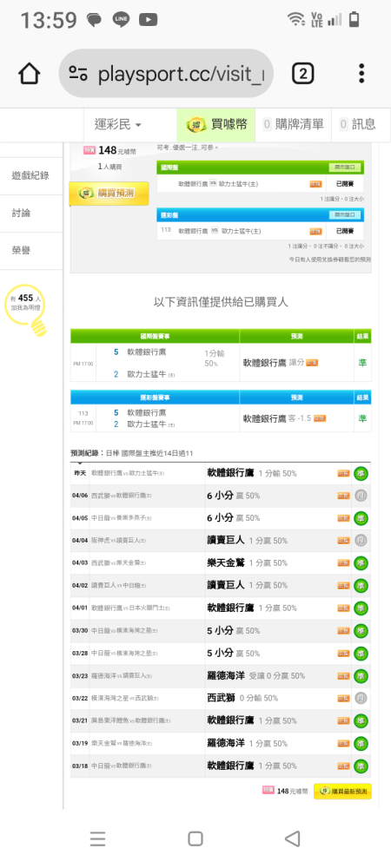Tap orange badge in the 04/06 row
This screenshot has height=868, width=391.
[x=343, y=496]
